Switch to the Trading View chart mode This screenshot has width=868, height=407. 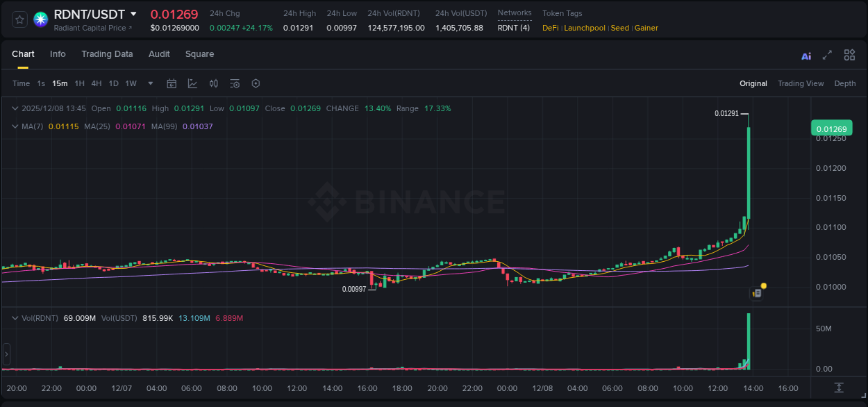(x=801, y=83)
